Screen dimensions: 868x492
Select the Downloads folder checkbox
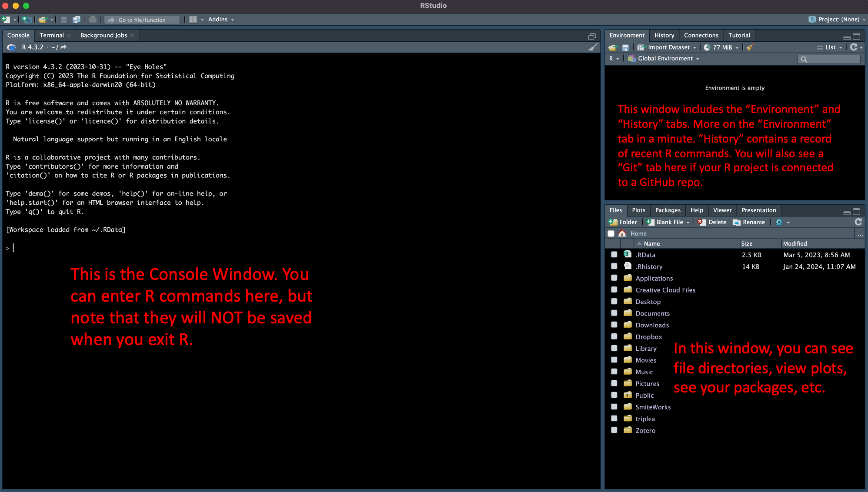click(x=614, y=325)
